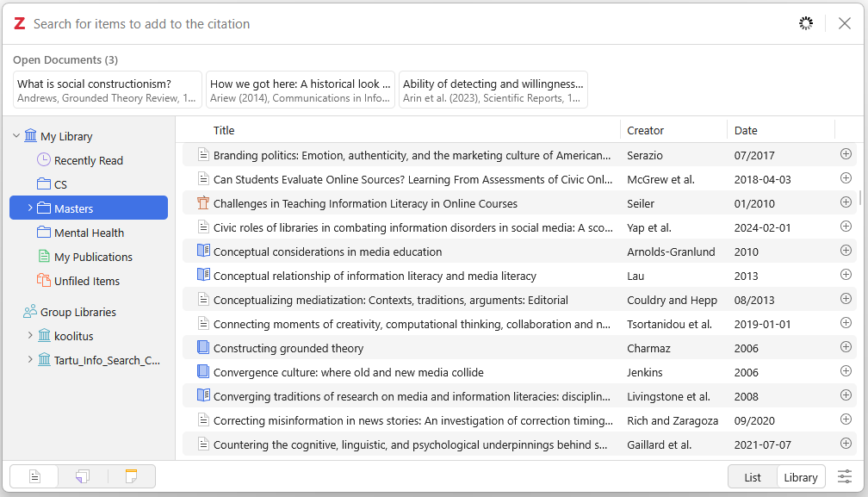Click book icon next to Convergence culture
This screenshot has width=868, height=497.
(x=203, y=371)
